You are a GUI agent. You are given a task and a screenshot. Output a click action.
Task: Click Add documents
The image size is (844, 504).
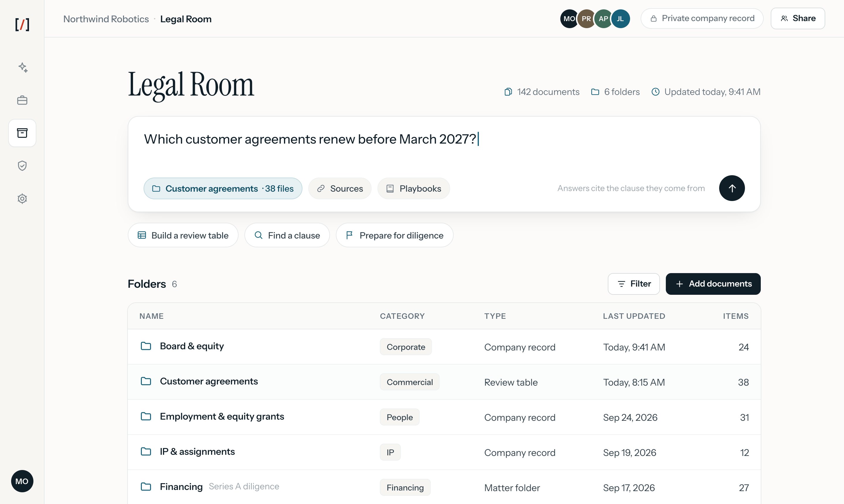(713, 284)
